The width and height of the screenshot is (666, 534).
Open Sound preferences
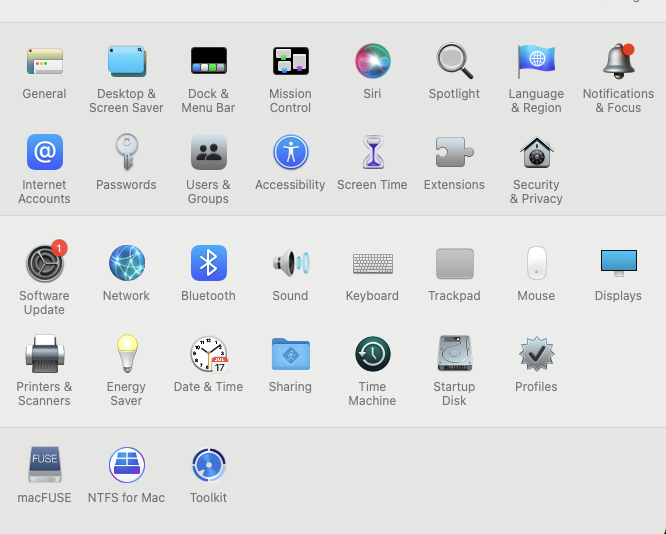coord(291,263)
